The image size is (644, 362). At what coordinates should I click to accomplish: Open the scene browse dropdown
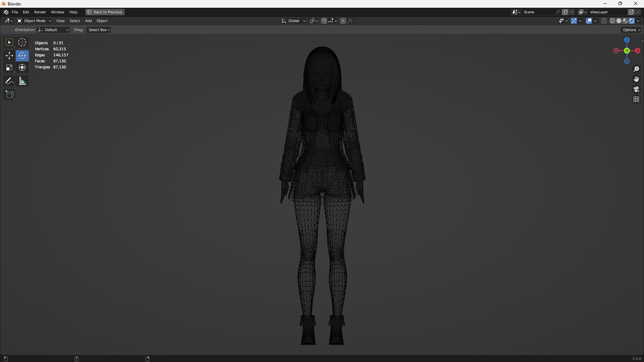pos(516,12)
